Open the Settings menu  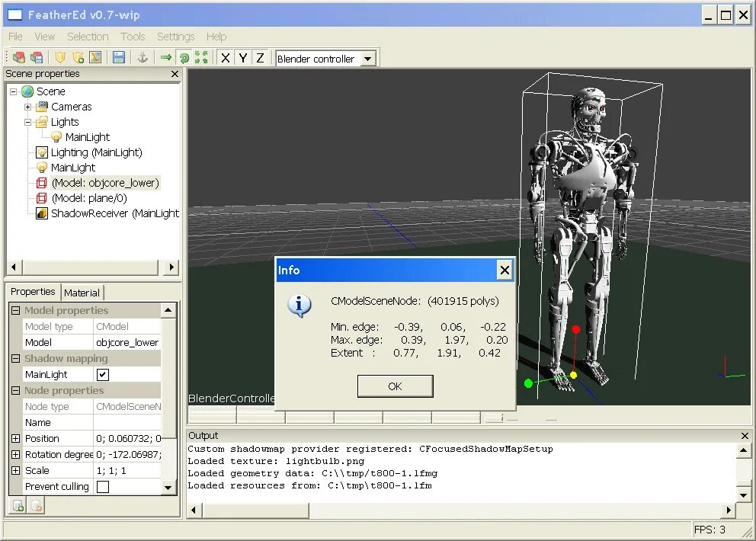coord(175,37)
